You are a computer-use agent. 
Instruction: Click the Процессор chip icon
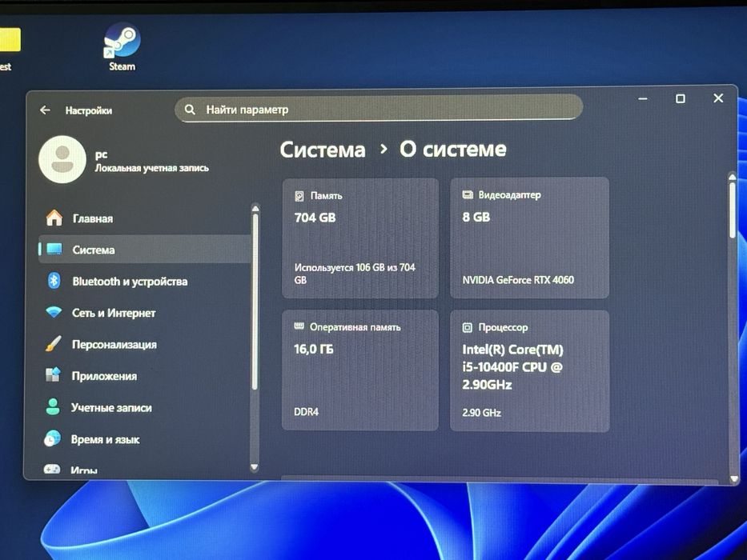click(468, 327)
